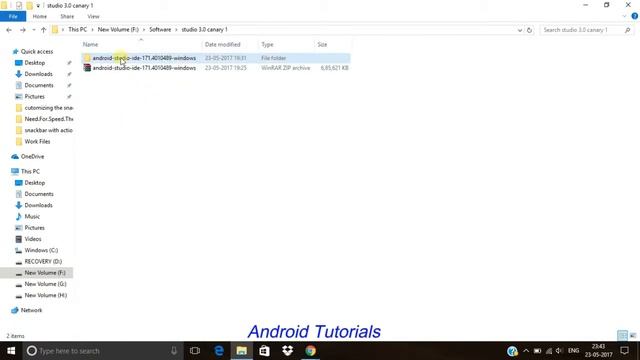Open the Quick Access Toolbar customize dropdown
Image resolution: width=640 pixels, height=360 pixels.
tap(38, 6)
